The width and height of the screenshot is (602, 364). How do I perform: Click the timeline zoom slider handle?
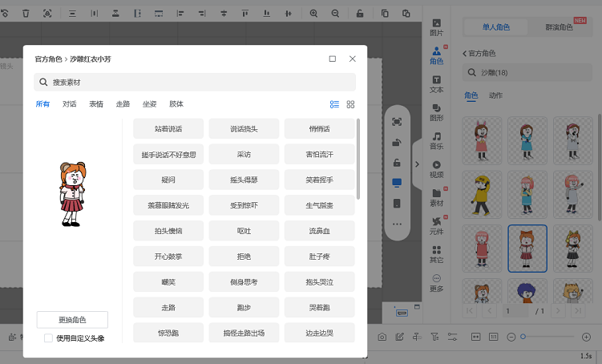tap(523, 337)
